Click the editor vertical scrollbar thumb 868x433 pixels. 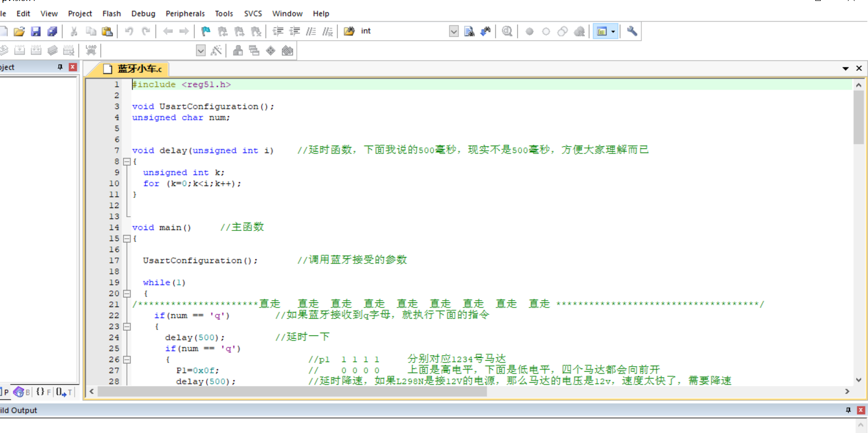click(x=858, y=117)
